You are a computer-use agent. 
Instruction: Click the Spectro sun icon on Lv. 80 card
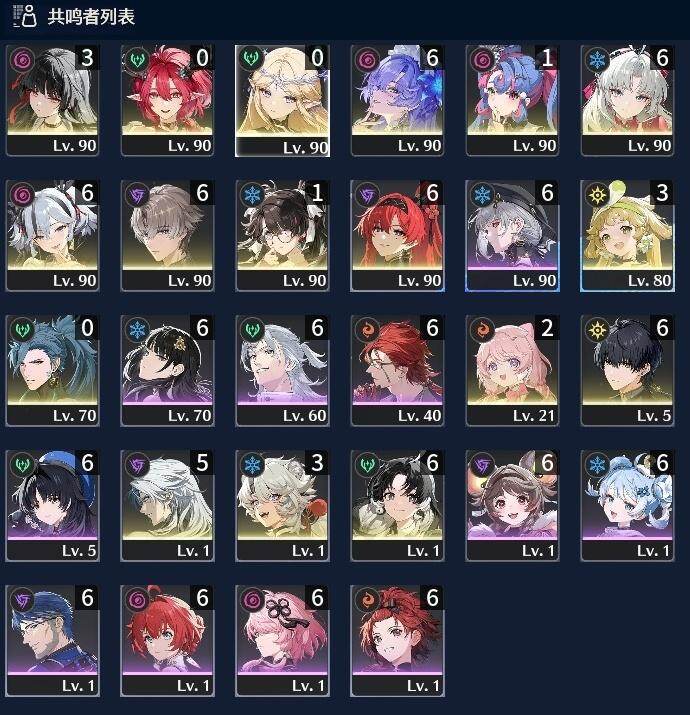597,195
